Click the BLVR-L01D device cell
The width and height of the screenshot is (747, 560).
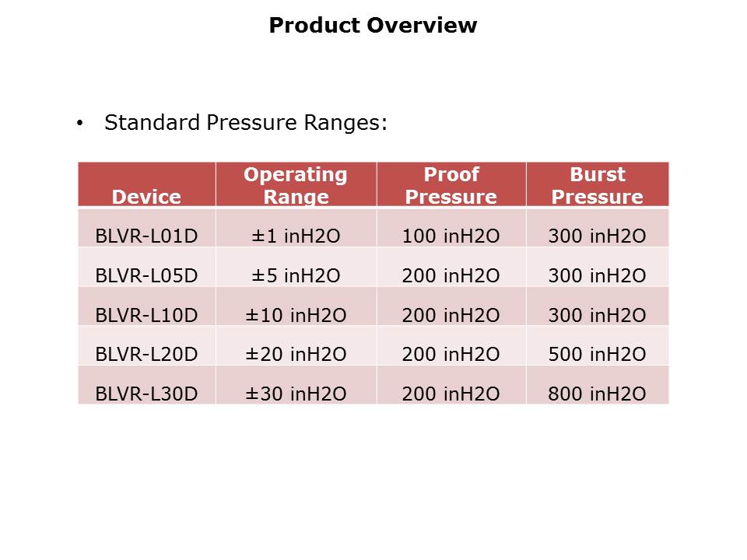click(146, 236)
